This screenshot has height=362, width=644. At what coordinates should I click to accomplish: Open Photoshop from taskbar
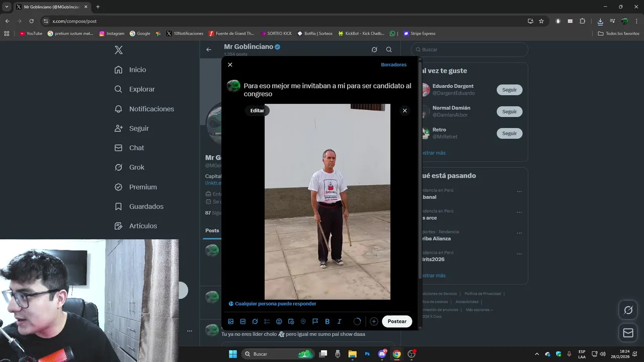[367, 354]
